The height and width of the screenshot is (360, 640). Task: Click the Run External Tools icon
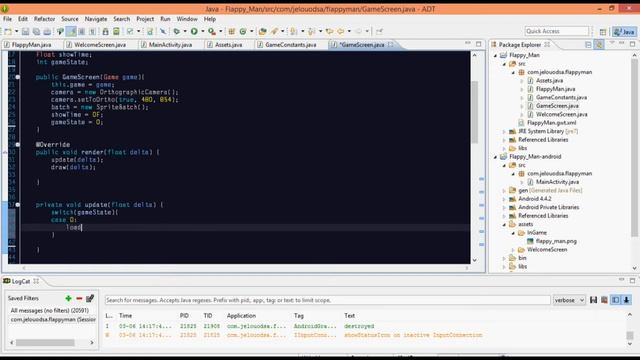coord(212,31)
